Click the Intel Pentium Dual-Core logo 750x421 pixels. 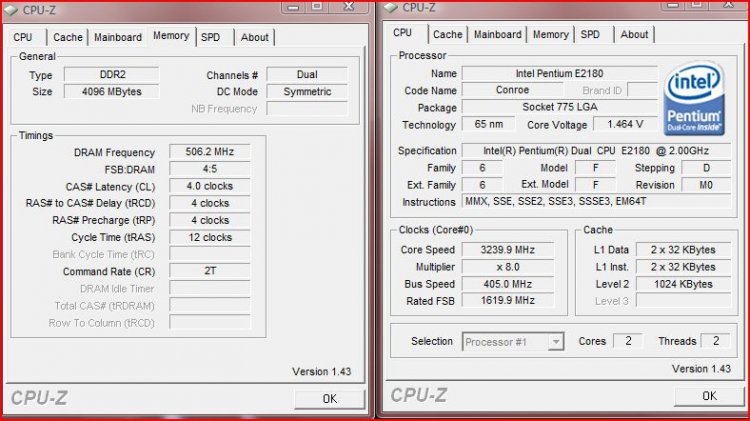pyautogui.click(x=694, y=99)
